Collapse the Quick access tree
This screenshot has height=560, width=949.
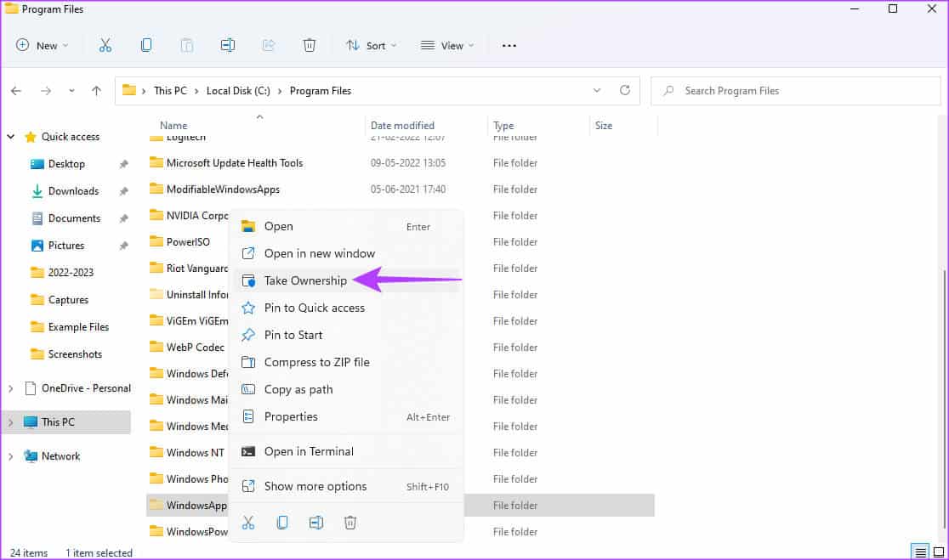(x=11, y=137)
